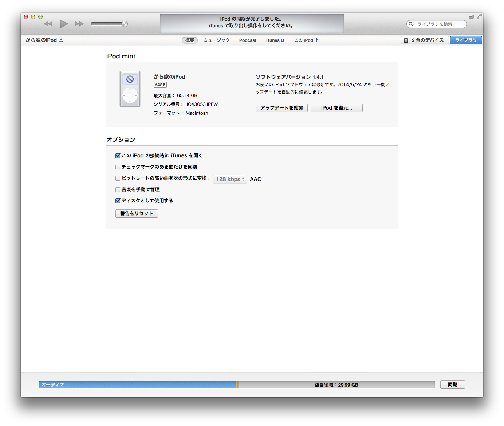This screenshot has height=426, width=504.
Task: Click the sync status display area
Action: pyautogui.click(x=252, y=23)
